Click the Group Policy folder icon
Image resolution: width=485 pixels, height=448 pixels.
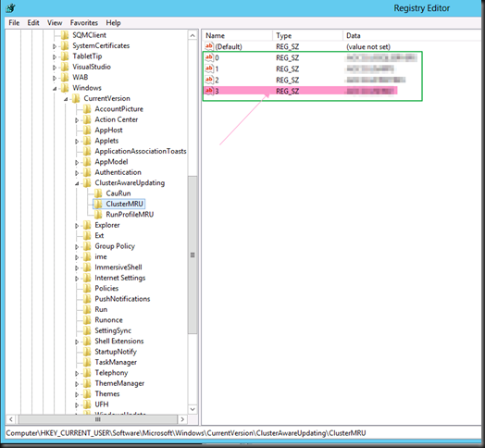click(87, 246)
